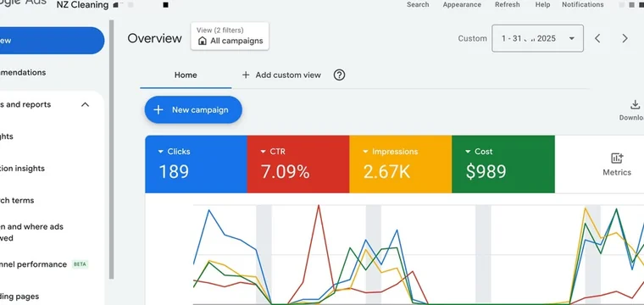Select the Overview item in sidebar

point(52,41)
